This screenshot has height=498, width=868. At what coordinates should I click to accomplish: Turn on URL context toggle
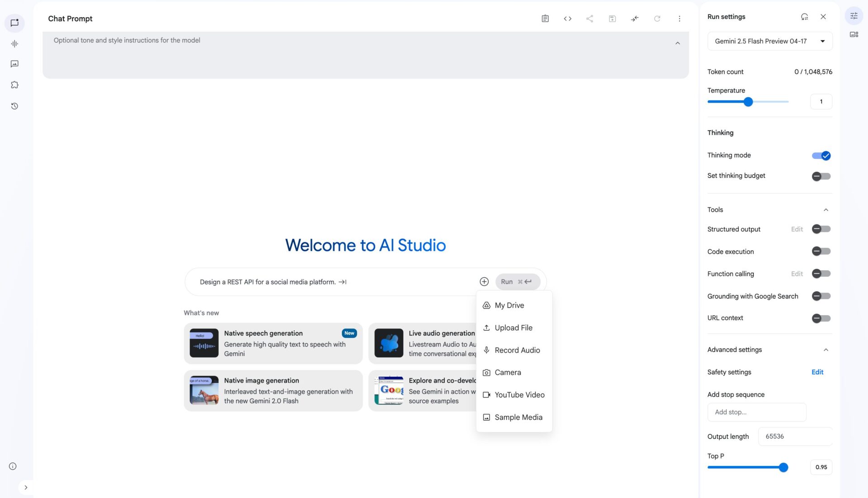pos(821,318)
